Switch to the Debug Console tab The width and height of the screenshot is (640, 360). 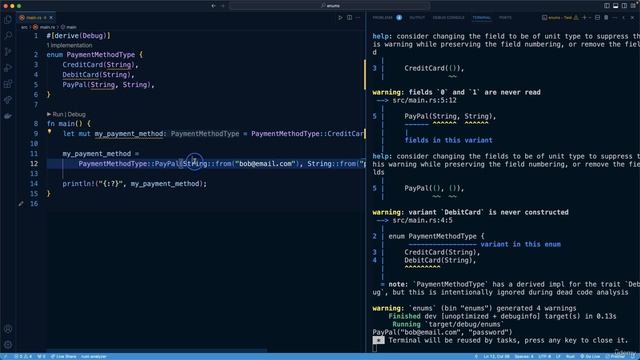click(x=448, y=18)
